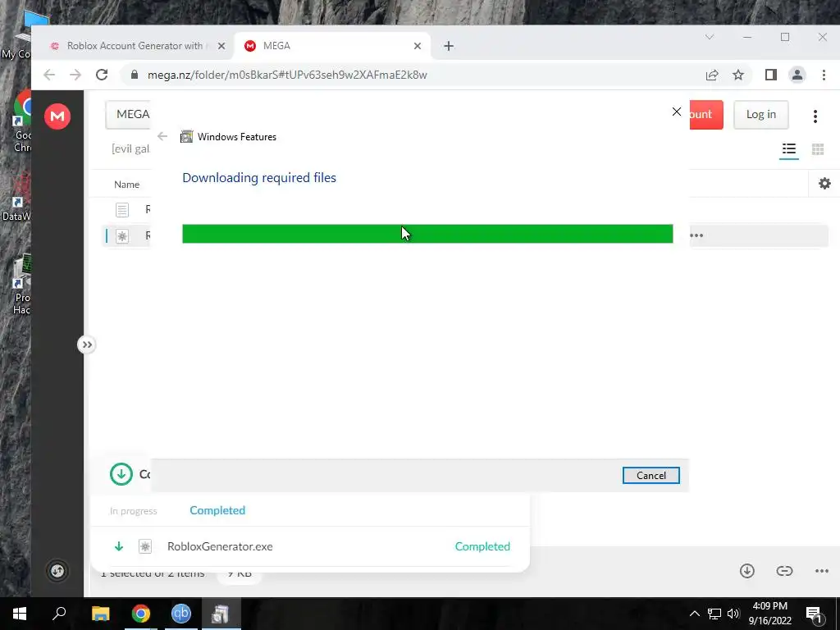Open network status in system tray
This screenshot has height=630, width=840.
pos(714,614)
